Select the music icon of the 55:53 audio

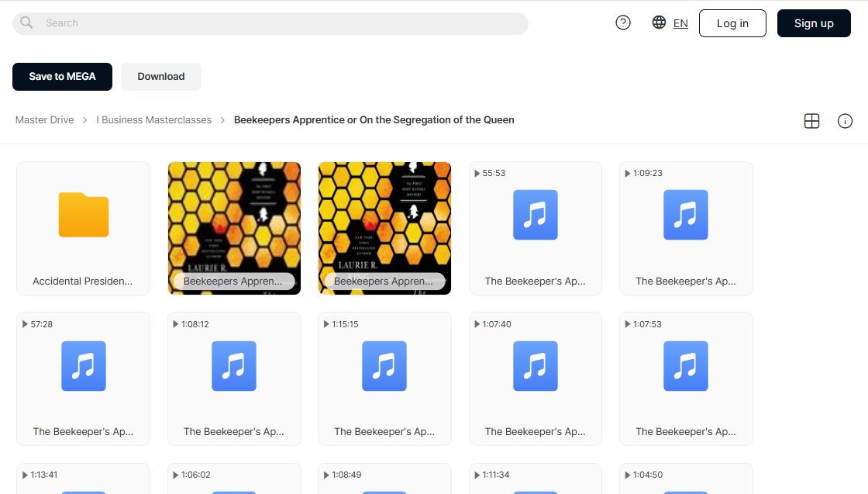[x=536, y=215]
